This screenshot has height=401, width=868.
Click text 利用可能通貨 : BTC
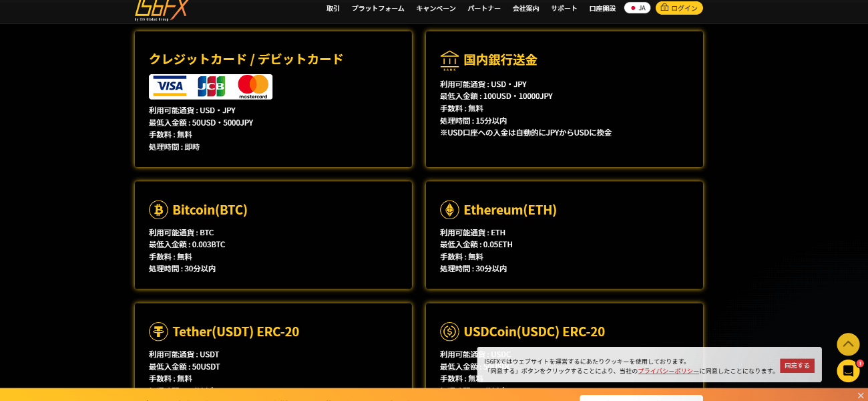point(182,233)
